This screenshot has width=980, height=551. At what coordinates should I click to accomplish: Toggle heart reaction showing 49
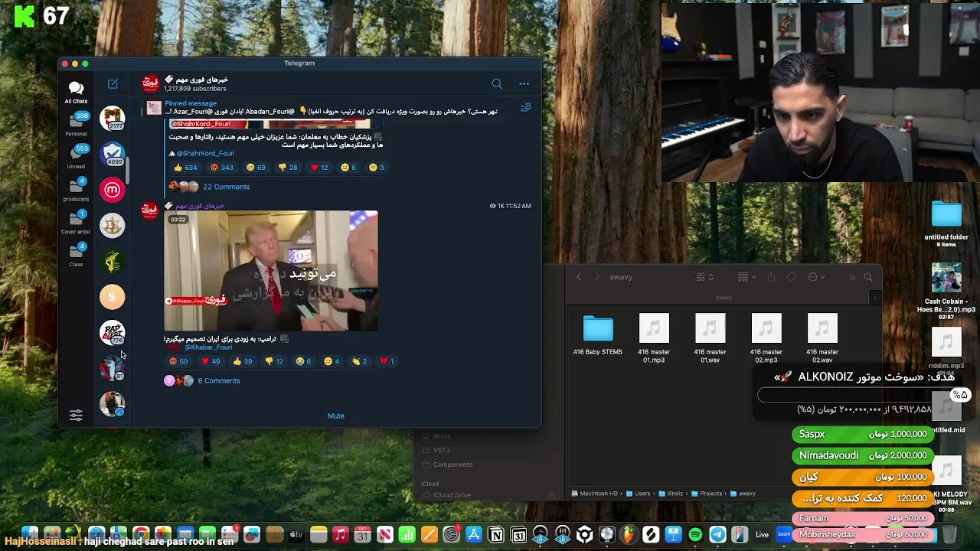pos(211,361)
